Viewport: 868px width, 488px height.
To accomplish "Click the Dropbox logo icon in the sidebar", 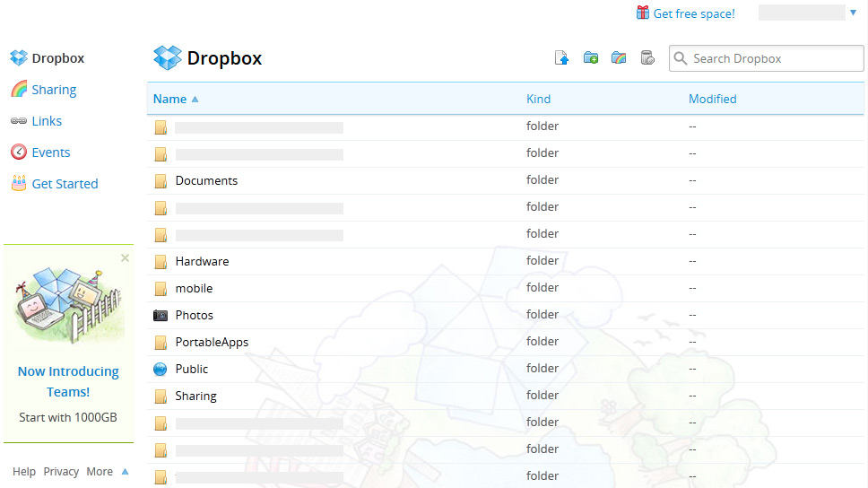I will pyautogui.click(x=19, y=57).
